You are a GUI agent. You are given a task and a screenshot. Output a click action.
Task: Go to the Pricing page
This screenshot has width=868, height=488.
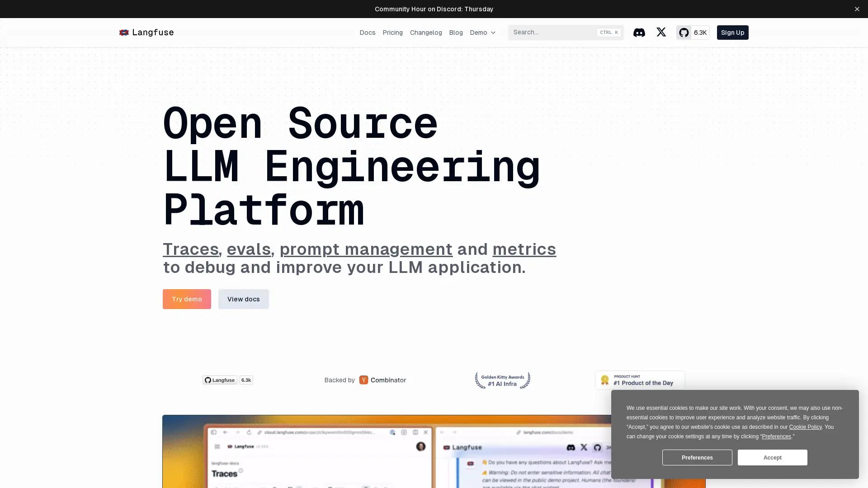pos(392,32)
